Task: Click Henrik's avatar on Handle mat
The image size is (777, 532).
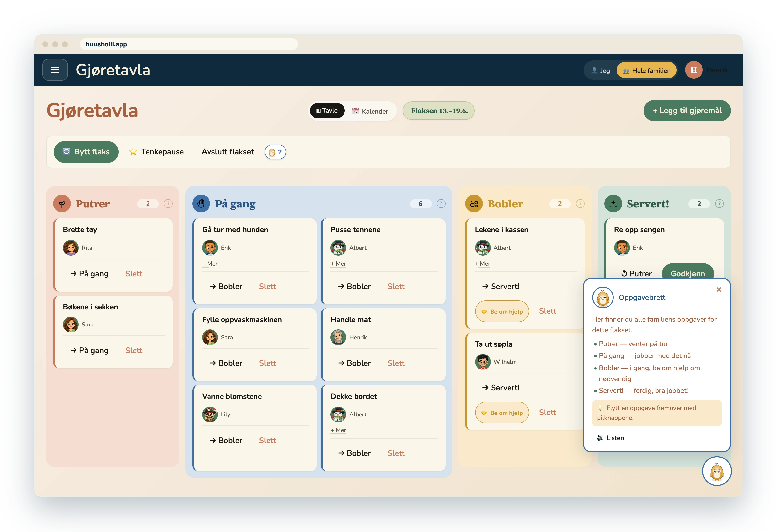Action: (338, 337)
